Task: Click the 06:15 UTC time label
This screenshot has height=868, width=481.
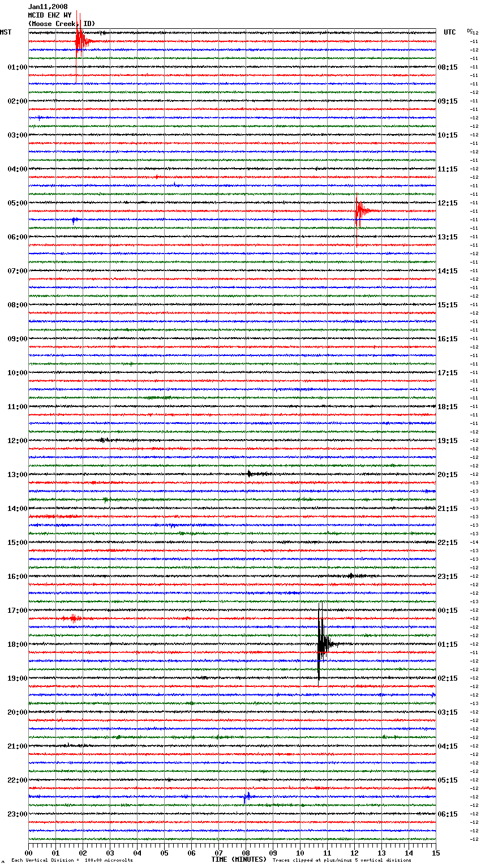Action: (448, 814)
